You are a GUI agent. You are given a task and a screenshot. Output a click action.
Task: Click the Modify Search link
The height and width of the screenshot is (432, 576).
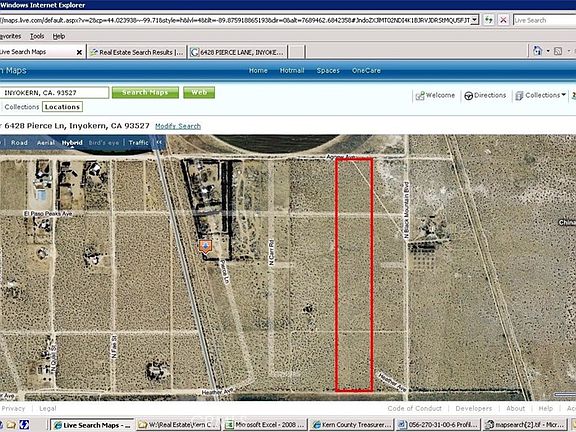tap(178, 126)
